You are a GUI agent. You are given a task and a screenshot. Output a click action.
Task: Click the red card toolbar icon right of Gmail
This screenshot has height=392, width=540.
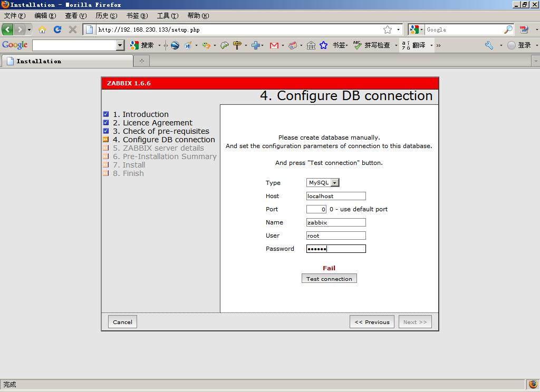293,45
